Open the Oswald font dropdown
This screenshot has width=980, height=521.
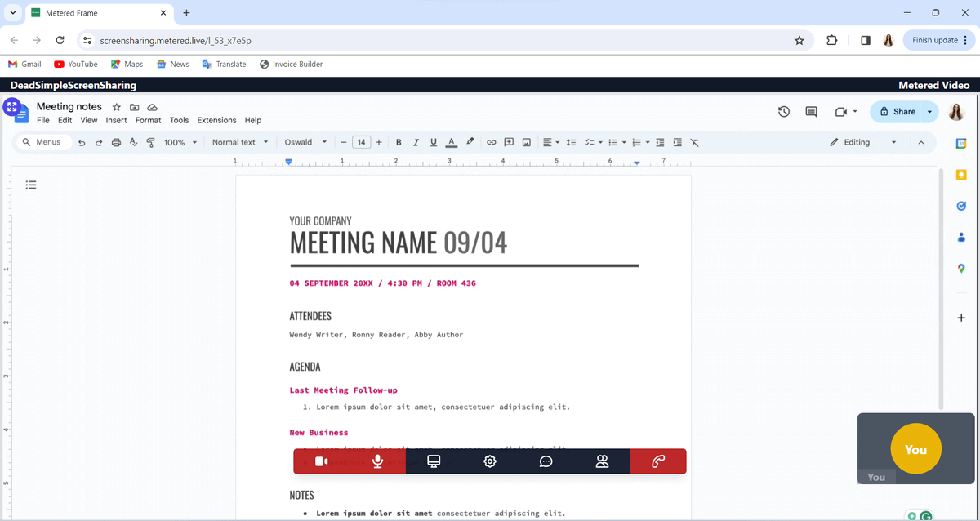306,142
